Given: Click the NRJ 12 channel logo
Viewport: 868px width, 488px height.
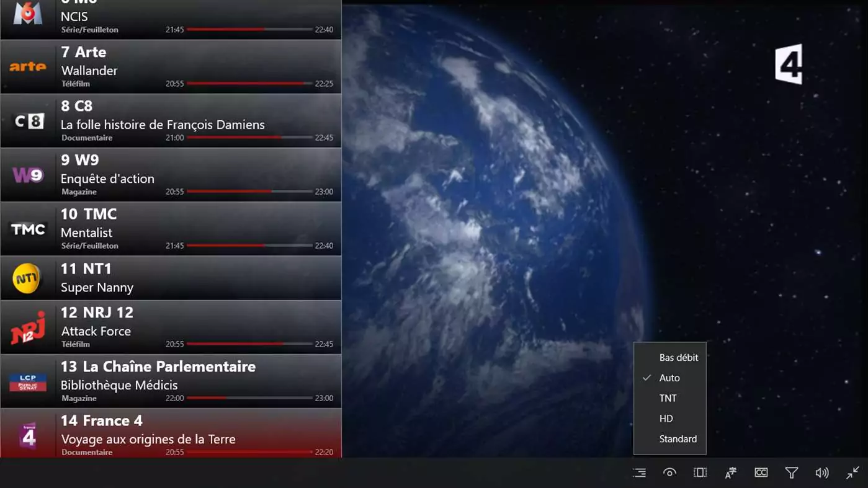Looking at the screenshot, I should point(28,328).
